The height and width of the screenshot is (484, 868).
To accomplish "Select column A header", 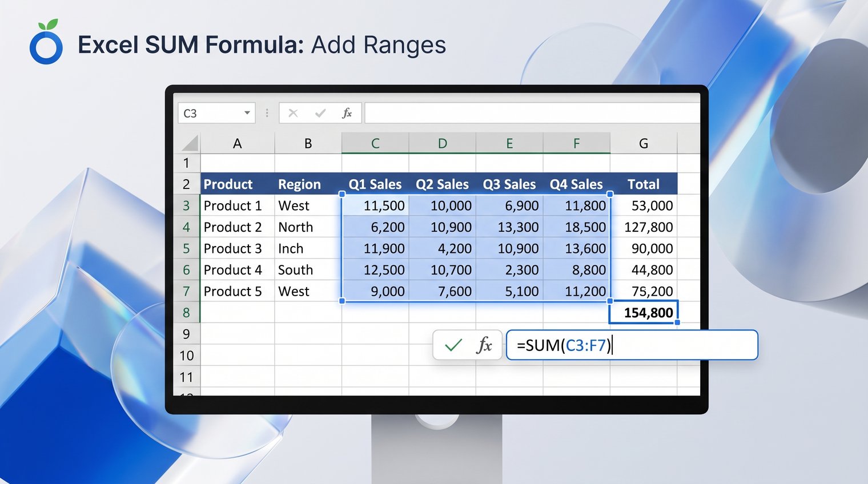I will click(x=238, y=143).
